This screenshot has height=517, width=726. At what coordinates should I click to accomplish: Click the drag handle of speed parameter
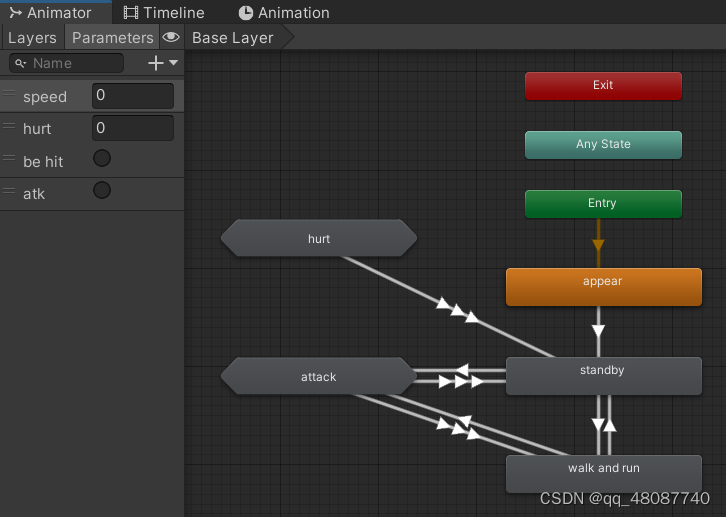(x=9, y=93)
